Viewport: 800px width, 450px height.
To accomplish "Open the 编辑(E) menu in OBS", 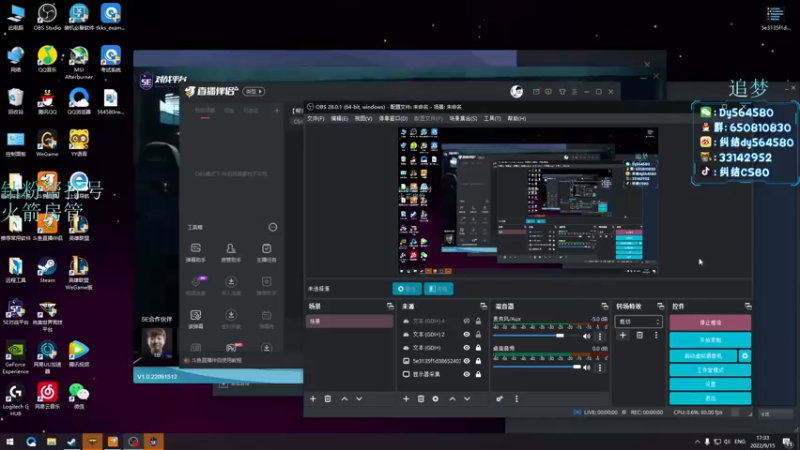I will coord(339,118).
